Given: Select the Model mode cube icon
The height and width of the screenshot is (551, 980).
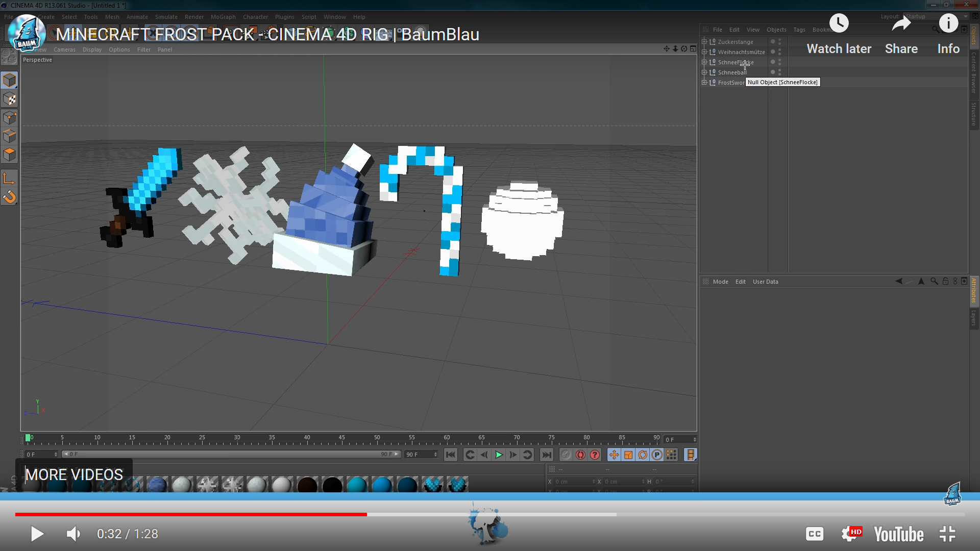Looking at the screenshot, I should tap(10, 80).
